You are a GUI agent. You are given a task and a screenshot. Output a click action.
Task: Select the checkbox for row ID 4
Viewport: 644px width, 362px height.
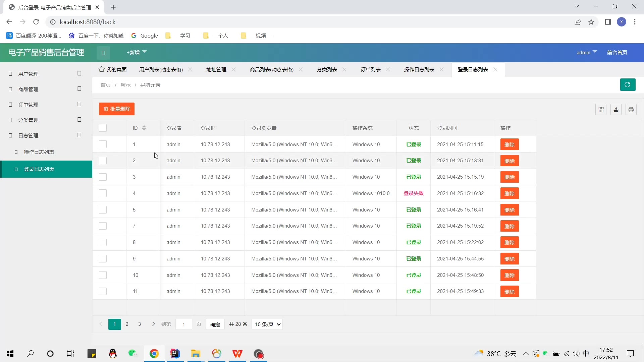point(103,193)
